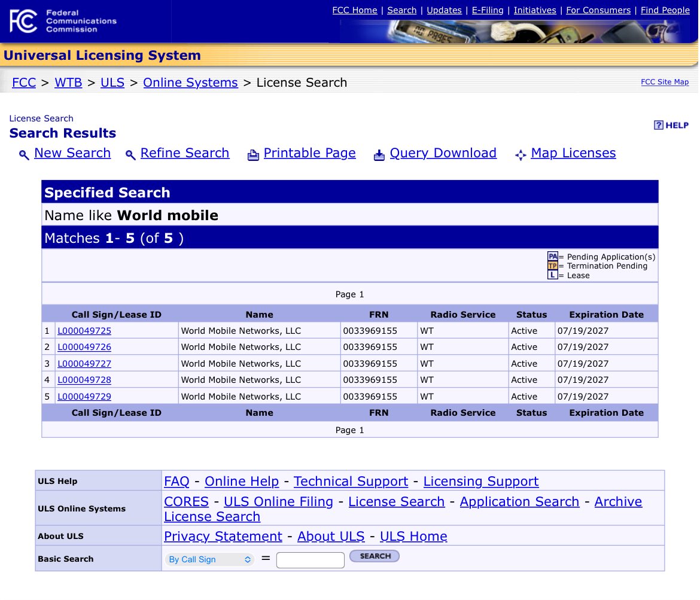Open lease ID L000049725
Image resolution: width=700 pixels, height=600 pixels.
coord(84,331)
